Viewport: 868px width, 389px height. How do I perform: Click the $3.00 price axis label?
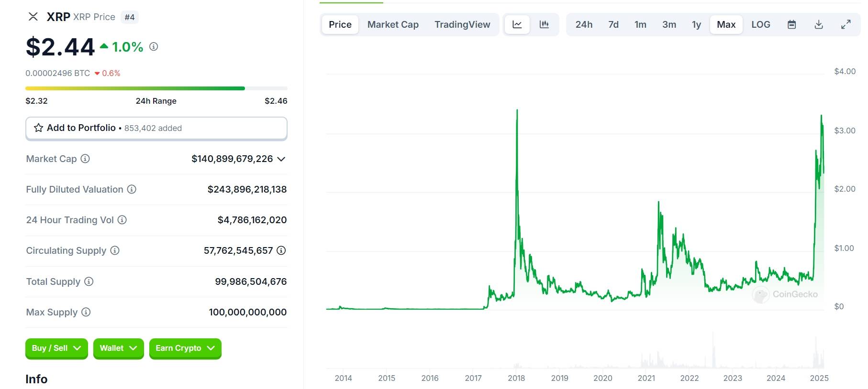[845, 130]
